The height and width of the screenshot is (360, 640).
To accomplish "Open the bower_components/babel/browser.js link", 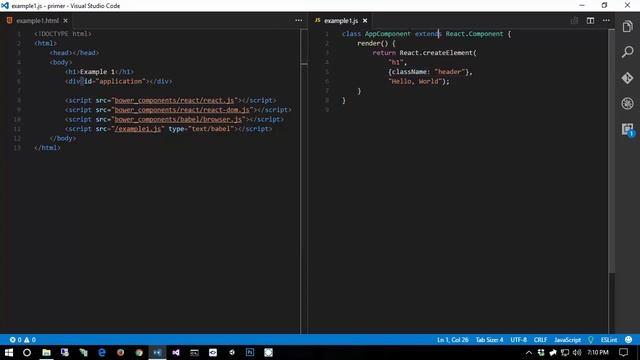I will [178, 119].
